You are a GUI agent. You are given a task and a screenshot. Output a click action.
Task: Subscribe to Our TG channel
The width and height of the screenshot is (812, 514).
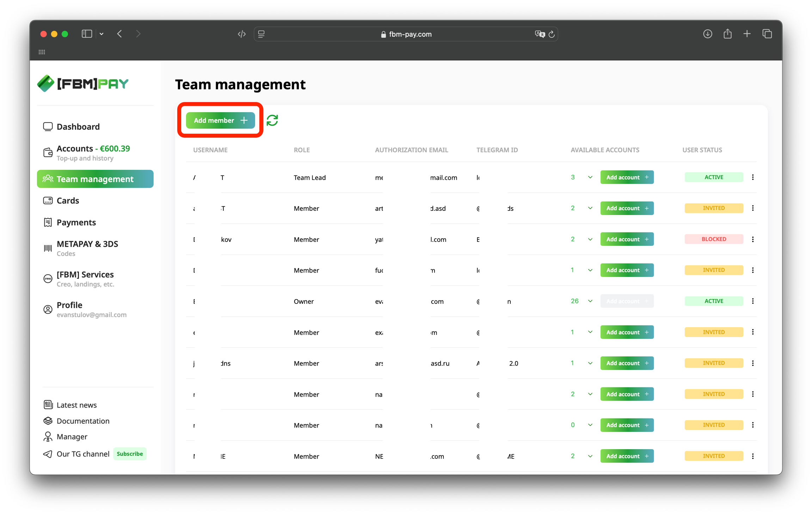(130, 454)
